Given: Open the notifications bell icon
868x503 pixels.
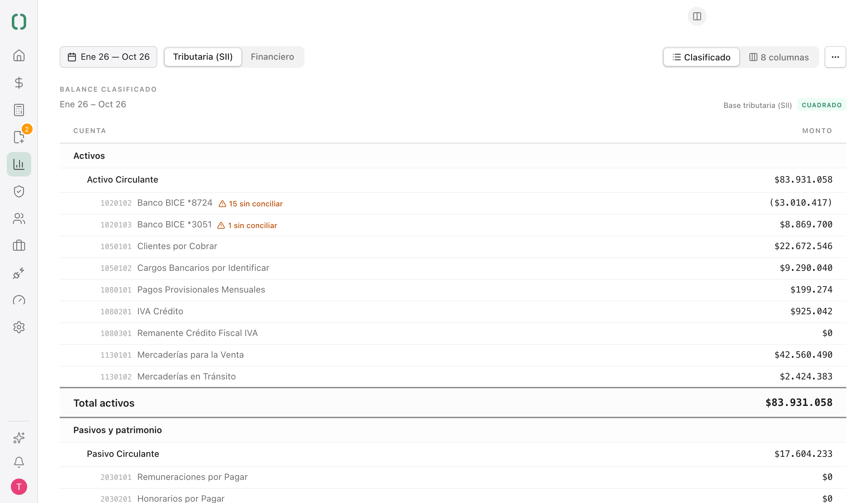Looking at the screenshot, I should [19, 462].
